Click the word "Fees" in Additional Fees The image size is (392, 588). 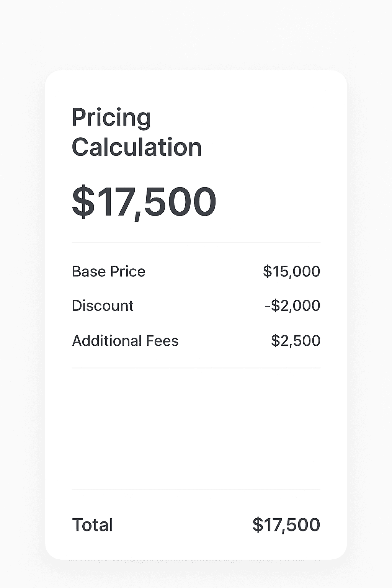(x=163, y=341)
